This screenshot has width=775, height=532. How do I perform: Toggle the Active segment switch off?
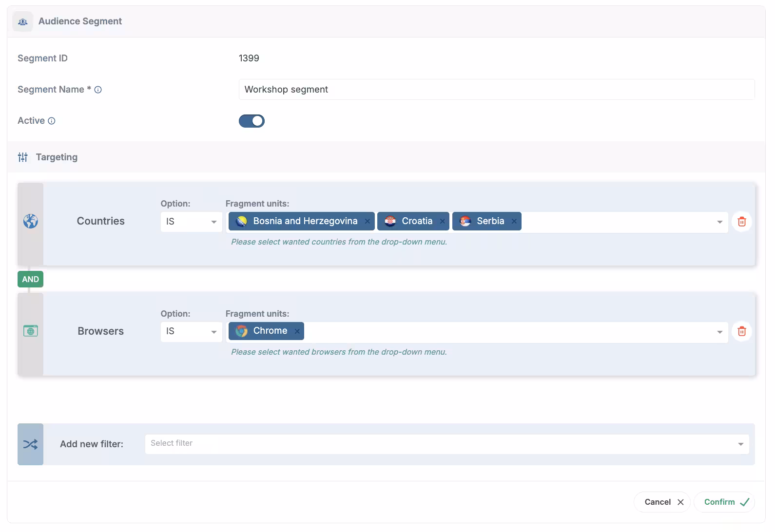pos(252,121)
